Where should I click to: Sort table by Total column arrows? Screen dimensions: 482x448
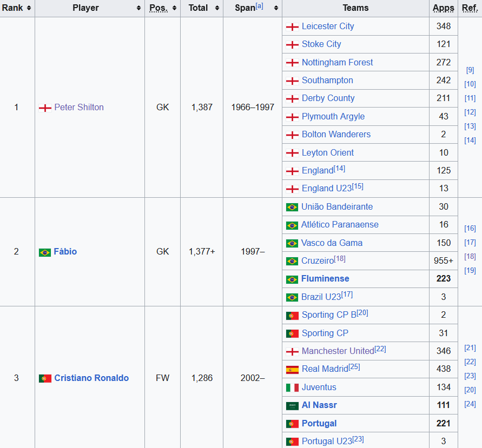217,8
